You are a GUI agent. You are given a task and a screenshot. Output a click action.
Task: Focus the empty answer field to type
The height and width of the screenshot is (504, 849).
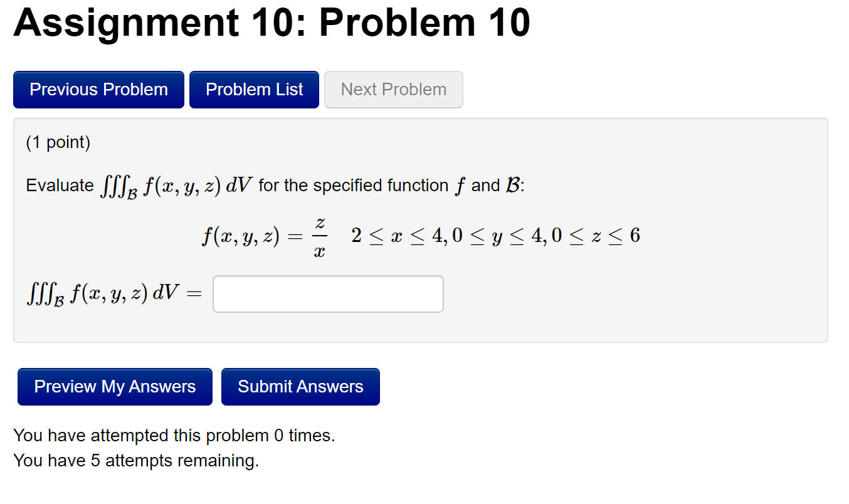327,293
